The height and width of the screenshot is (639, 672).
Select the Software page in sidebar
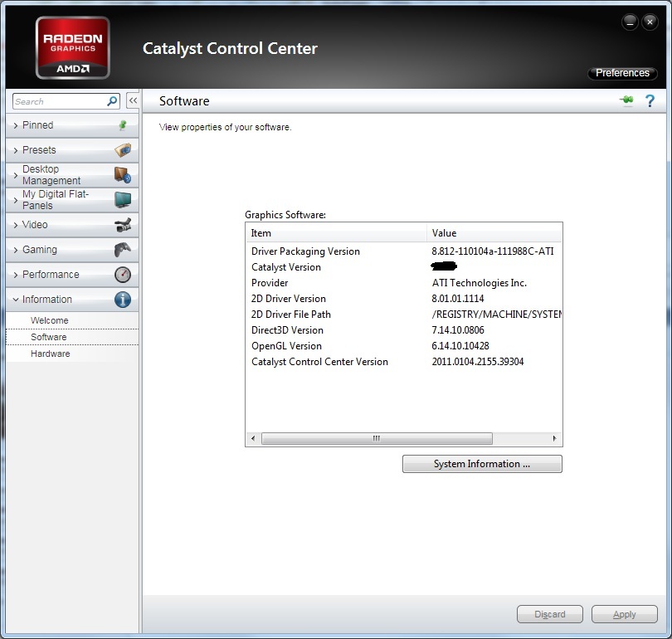click(72, 337)
